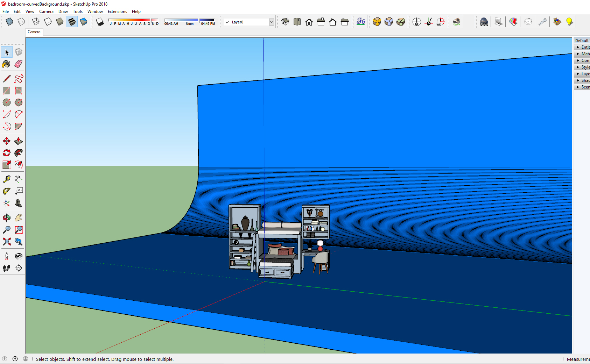Screen dimensions: 590x364
Task: Activate the Orbit tool
Action: [x=6, y=218]
